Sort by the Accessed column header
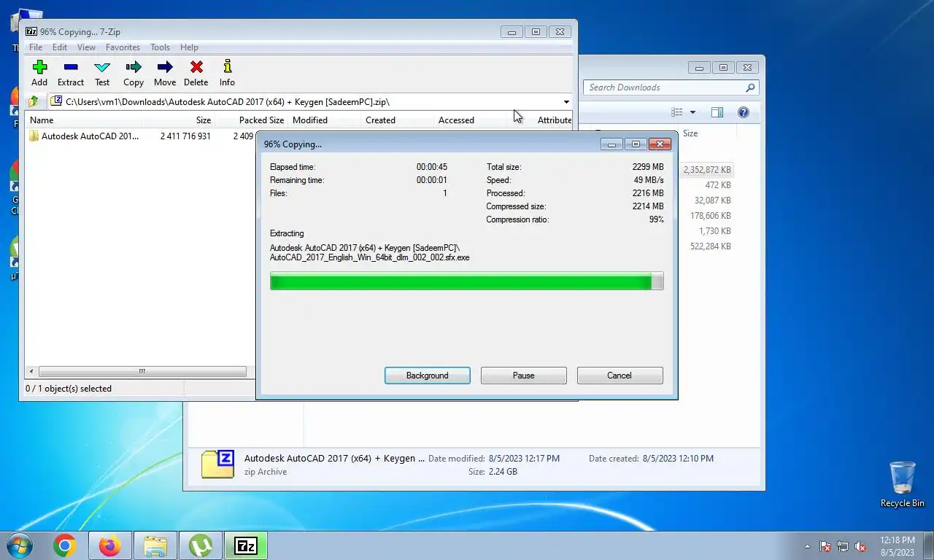The height and width of the screenshot is (560, 934). point(471,120)
